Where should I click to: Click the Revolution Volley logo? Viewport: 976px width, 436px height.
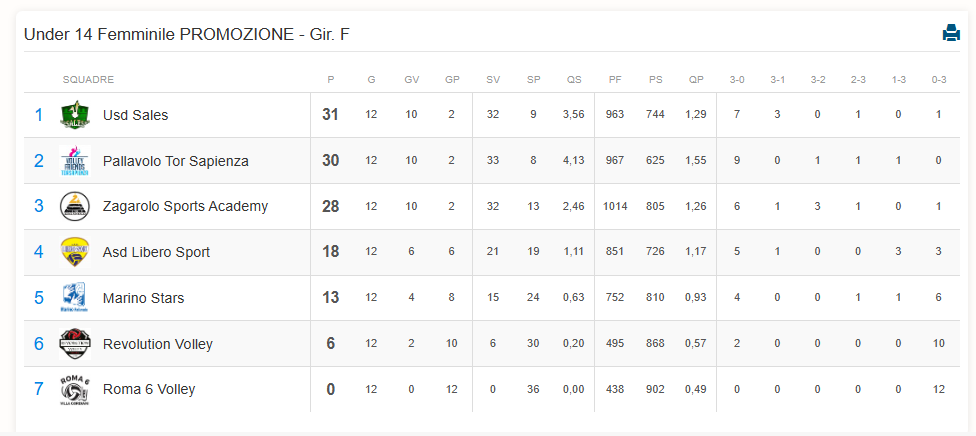coord(75,344)
